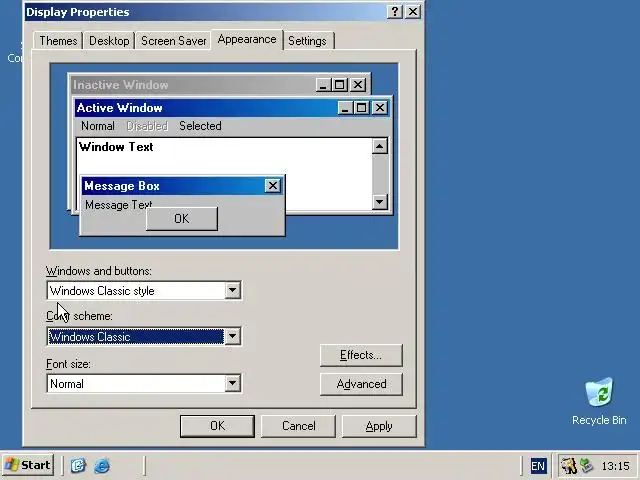The width and height of the screenshot is (640, 480).
Task: Click the Cancel button
Action: (298, 426)
